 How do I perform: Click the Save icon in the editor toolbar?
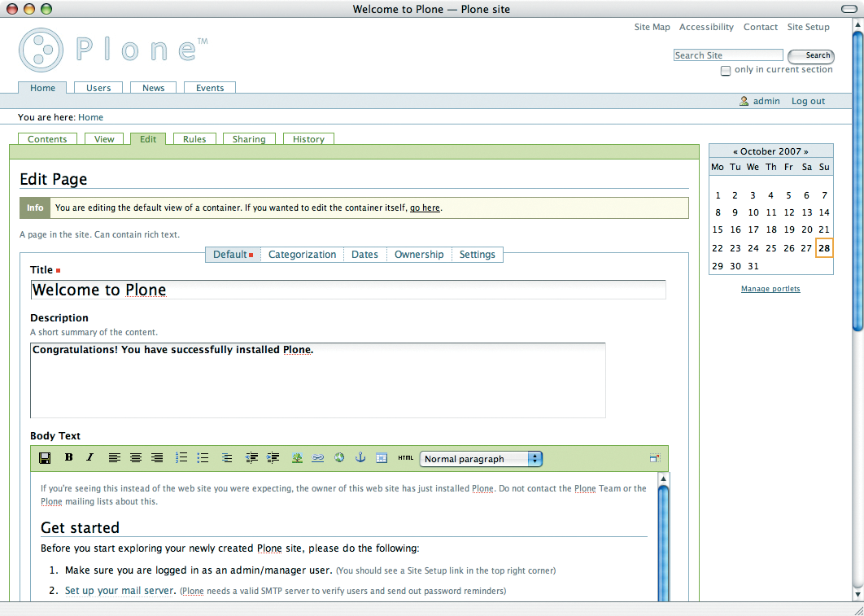[x=45, y=458]
